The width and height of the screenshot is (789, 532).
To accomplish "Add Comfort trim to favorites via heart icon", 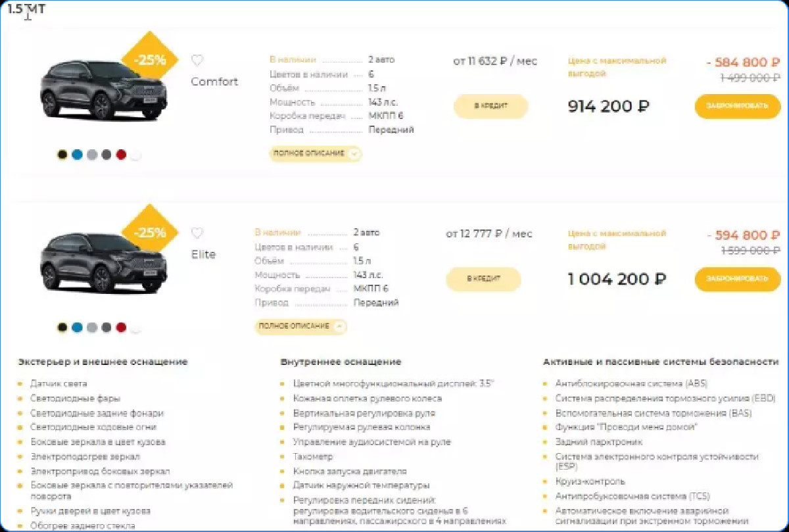I will tap(197, 60).
